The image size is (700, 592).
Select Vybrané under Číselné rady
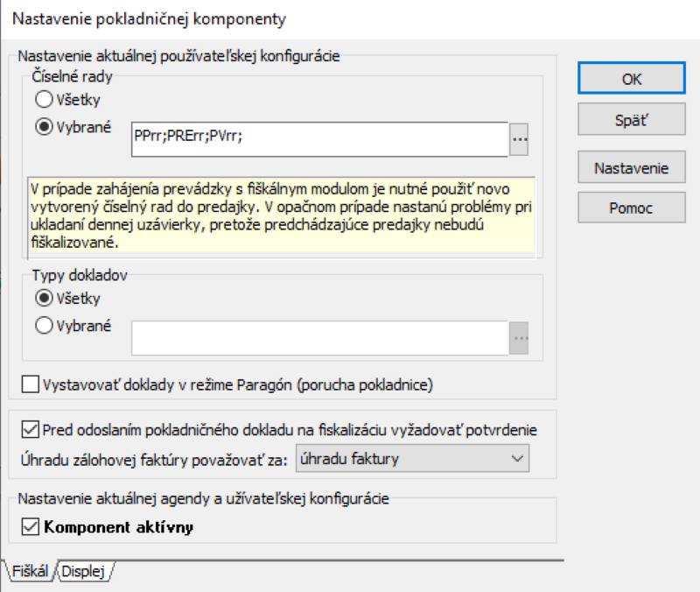(43, 125)
